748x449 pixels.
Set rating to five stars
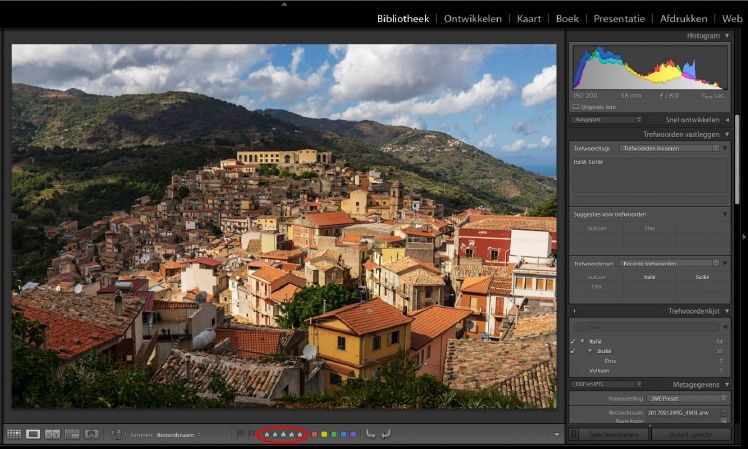pyautogui.click(x=300, y=435)
